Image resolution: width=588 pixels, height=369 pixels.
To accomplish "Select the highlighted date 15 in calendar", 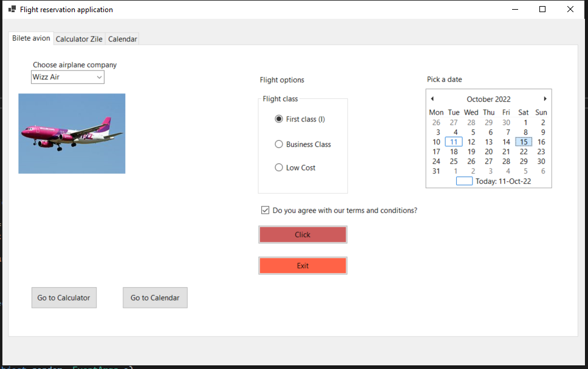I will pos(524,141).
